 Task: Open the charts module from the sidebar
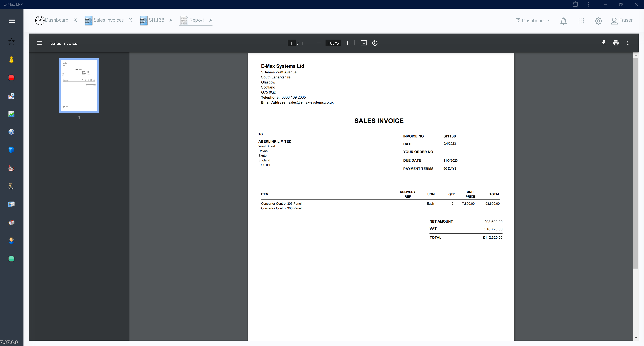(x=11, y=114)
